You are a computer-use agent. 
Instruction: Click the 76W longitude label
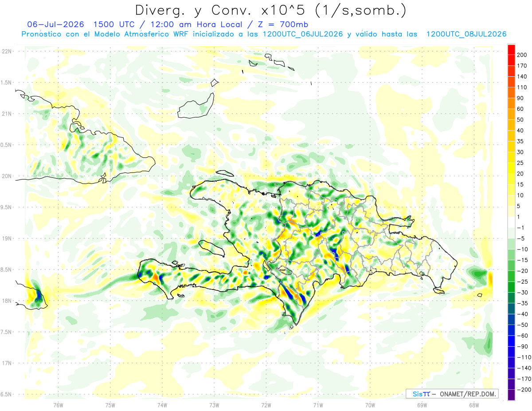(x=58, y=404)
